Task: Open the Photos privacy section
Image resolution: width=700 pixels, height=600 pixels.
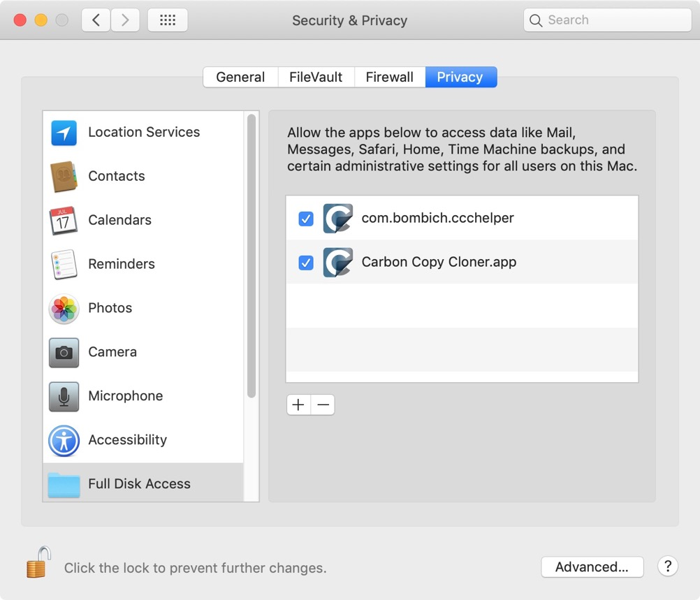Action: click(64, 308)
